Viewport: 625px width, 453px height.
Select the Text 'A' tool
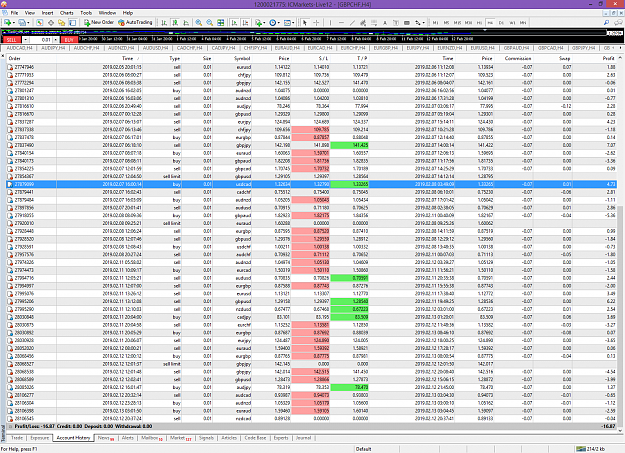point(385,23)
